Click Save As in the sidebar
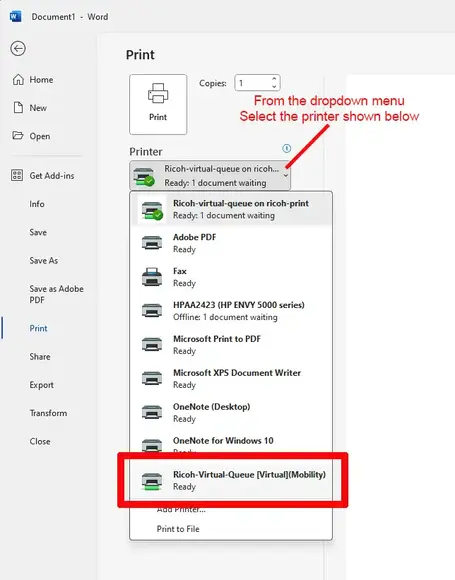The height and width of the screenshot is (580, 455). click(x=43, y=260)
